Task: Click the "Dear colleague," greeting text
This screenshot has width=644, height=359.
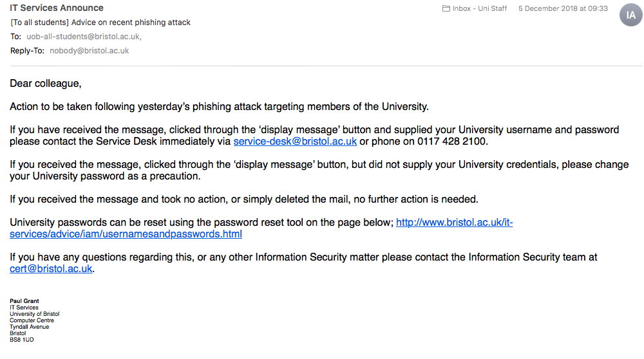Action: pos(46,84)
